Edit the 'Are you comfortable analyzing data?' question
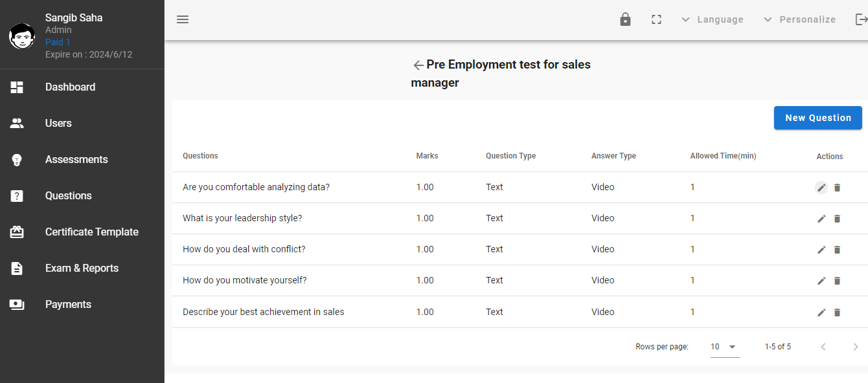Screen dimensions: 868x383 pos(821,188)
